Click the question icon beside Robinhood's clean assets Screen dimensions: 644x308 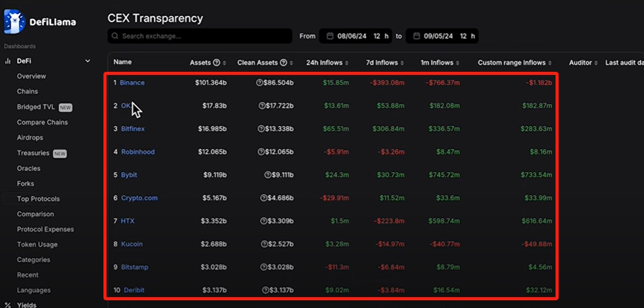point(261,152)
